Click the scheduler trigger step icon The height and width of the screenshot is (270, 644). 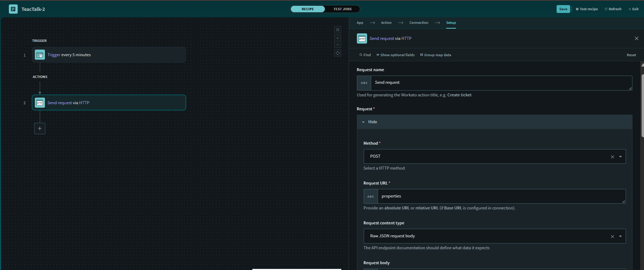(x=40, y=55)
